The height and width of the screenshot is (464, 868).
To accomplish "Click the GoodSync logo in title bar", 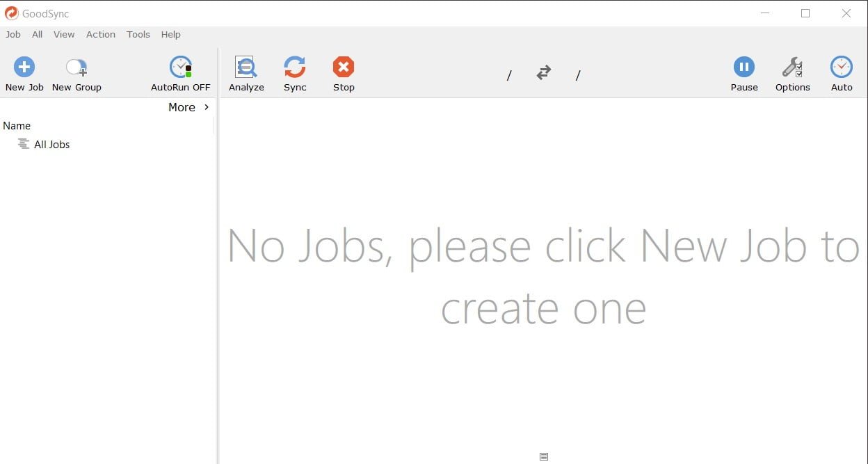I will click(12, 13).
